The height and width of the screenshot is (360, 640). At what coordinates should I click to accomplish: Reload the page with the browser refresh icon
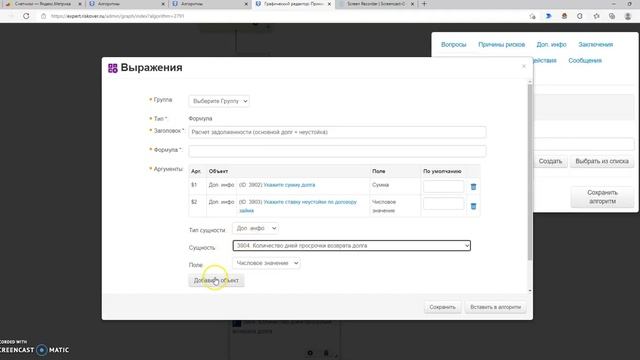(26, 16)
